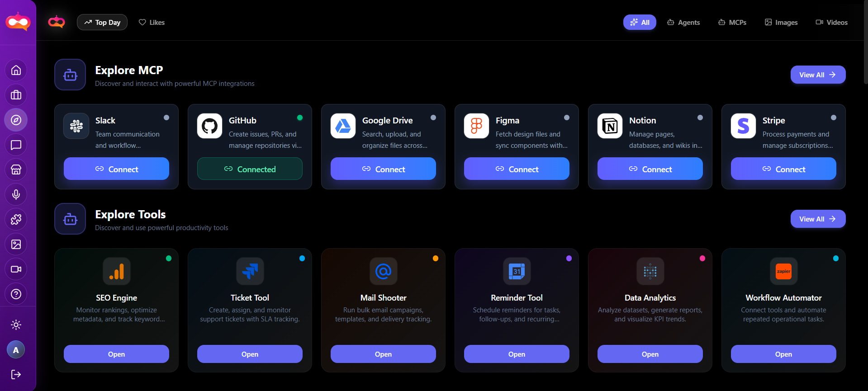Open the Reminder Tool
This screenshot has height=391, width=868.
[x=517, y=354]
